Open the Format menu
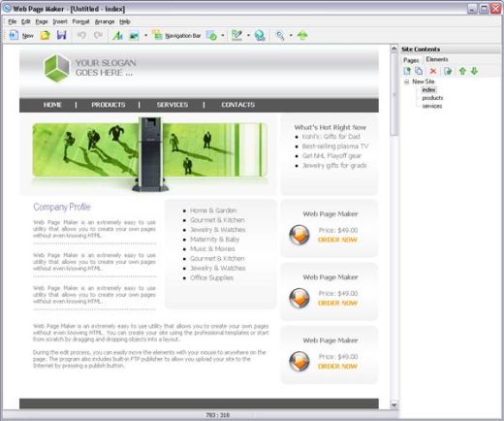This screenshot has width=504, height=421. [80, 21]
